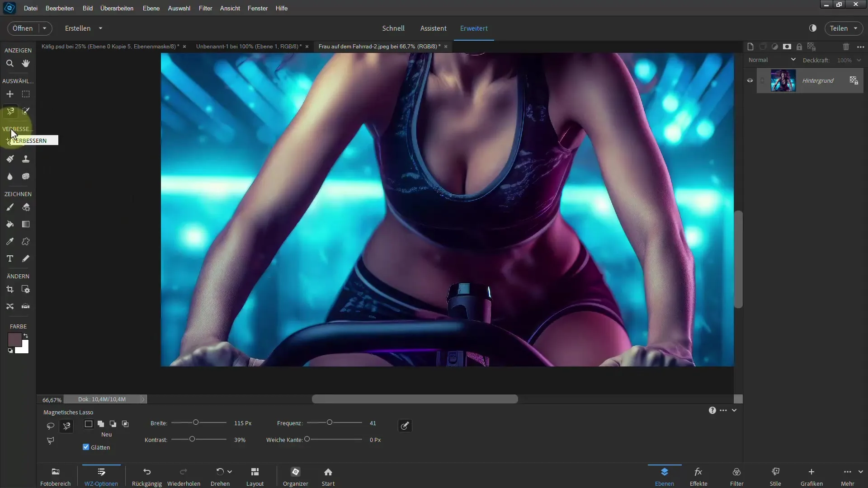Select the Gradient tool
This screenshot has width=868, height=488.
pyautogui.click(x=26, y=224)
